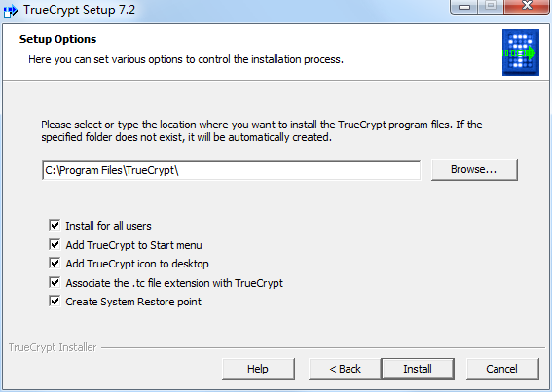The image size is (552, 392).
Task: Start installation with the Install button
Action: point(418,369)
